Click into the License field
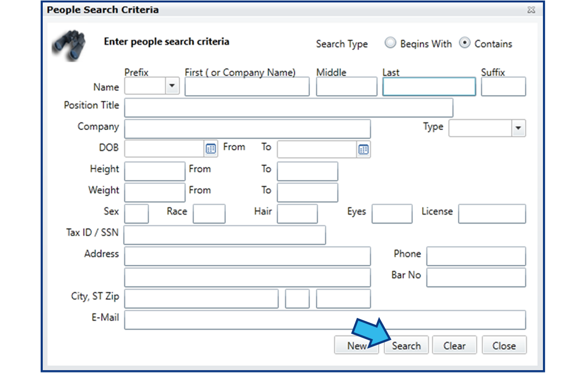The height and width of the screenshot is (373, 588). (492, 214)
